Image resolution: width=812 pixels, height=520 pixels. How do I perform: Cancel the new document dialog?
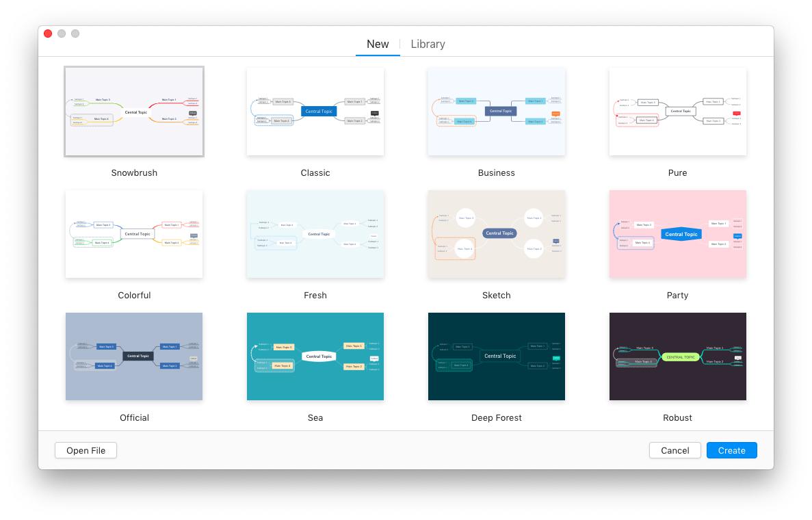point(675,451)
